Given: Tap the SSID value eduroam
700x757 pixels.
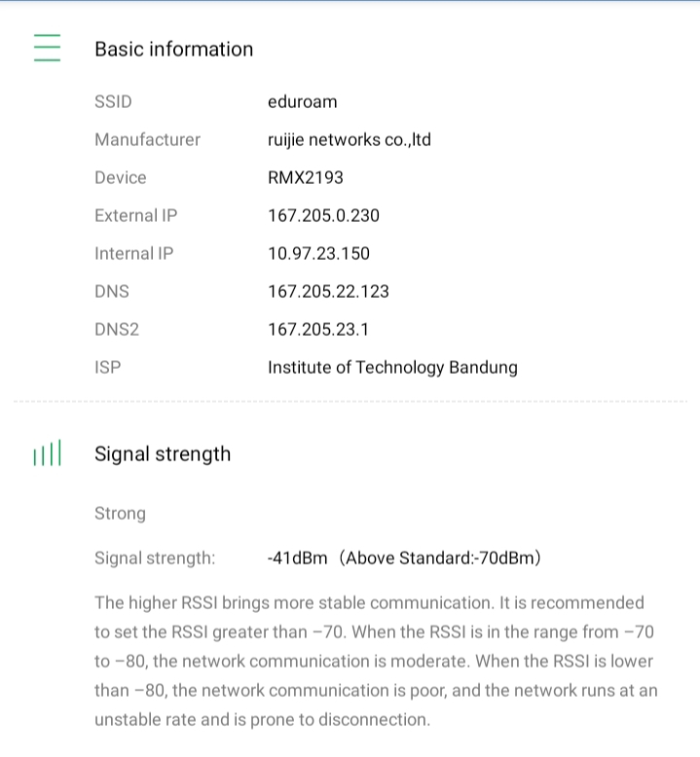Looking at the screenshot, I should (x=302, y=101).
